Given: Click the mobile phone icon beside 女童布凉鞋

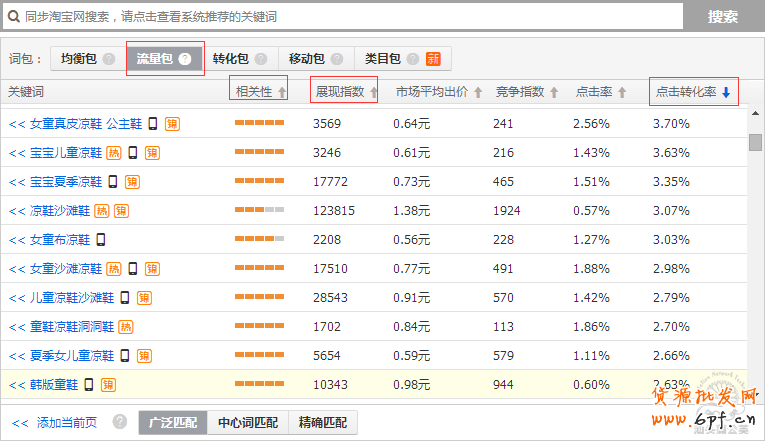Looking at the screenshot, I should tap(101, 240).
